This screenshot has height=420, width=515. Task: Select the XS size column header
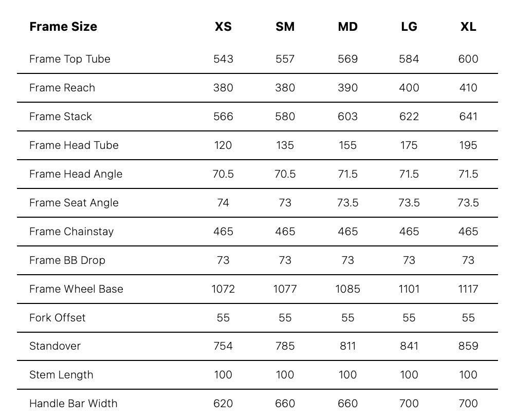[224, 27]
